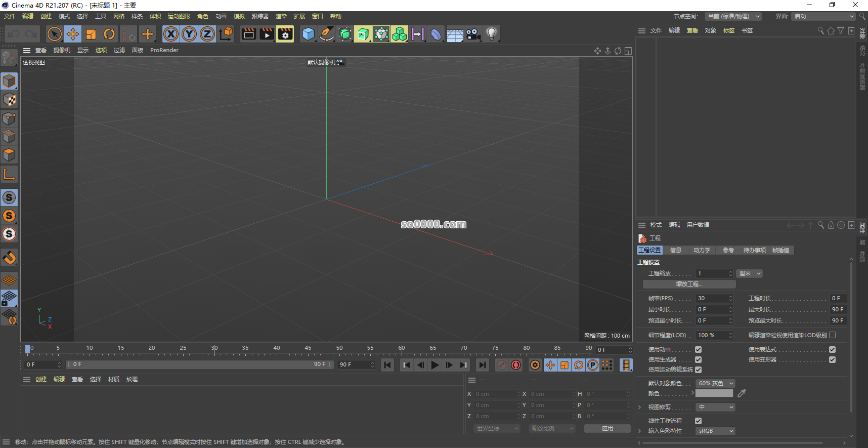Go to the end of animation
The image size is (868, 448).
(x=483, y=365)
